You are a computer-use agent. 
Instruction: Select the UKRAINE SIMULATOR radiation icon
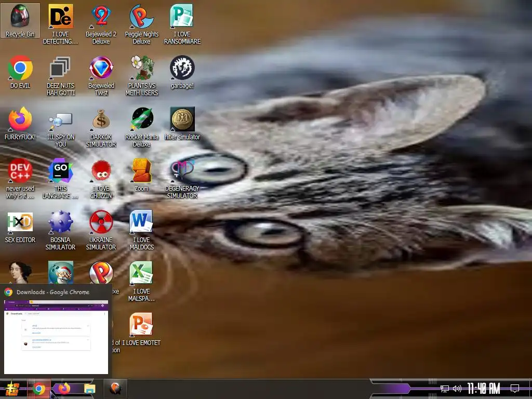[101, 230]
